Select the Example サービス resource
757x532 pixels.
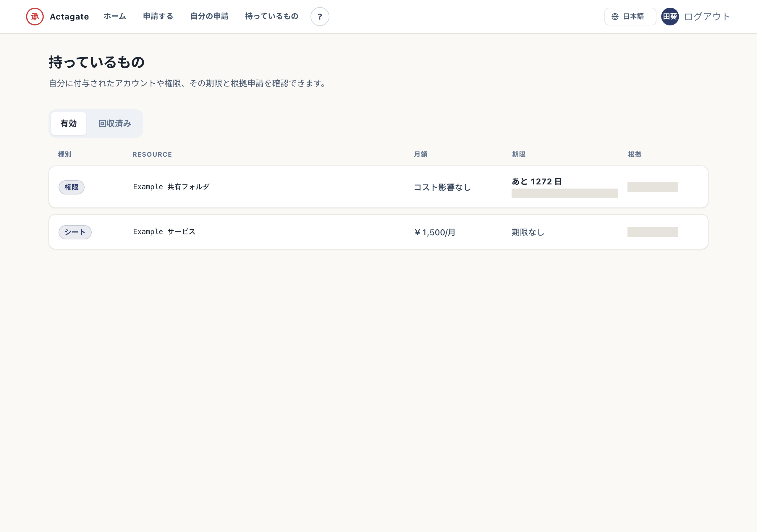(164, 232)
